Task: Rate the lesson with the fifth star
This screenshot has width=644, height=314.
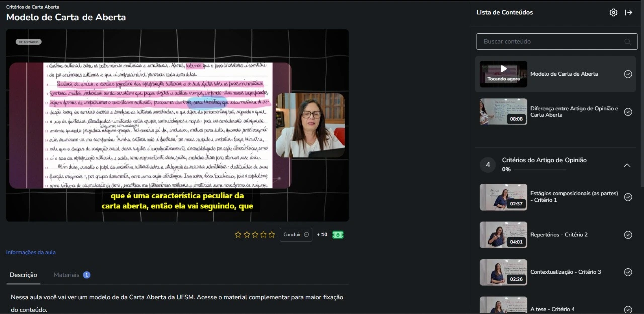Action: pos(272,235)
